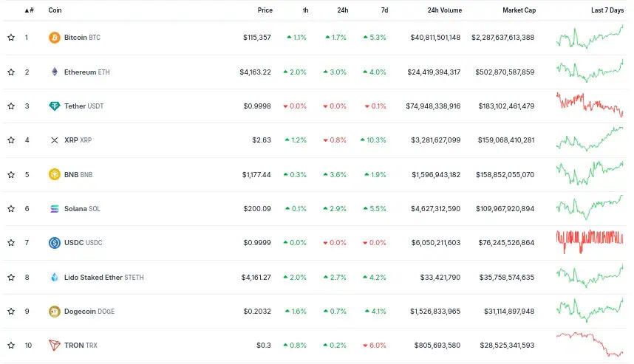Click the Dogecoin logo icon
The width and height of the screenshot is (634, 364).
tap(54, 311)
